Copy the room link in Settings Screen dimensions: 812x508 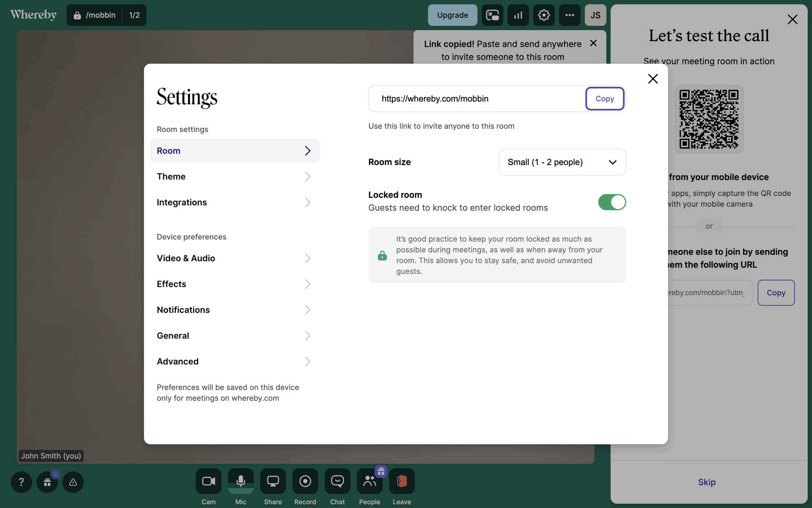coord(605,99)
